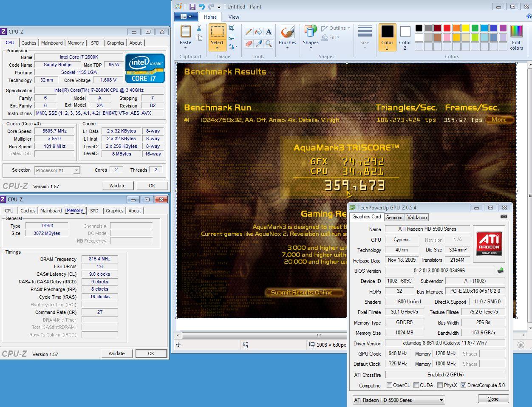Click the Save icon in Paint title bar
The width and height of the screenshot is (532, 407).
click(x=192, y=6)
